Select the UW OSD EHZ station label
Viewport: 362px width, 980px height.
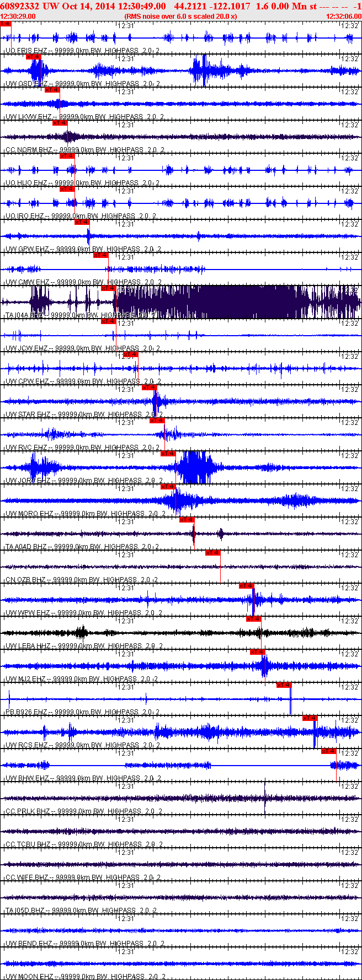26,84
